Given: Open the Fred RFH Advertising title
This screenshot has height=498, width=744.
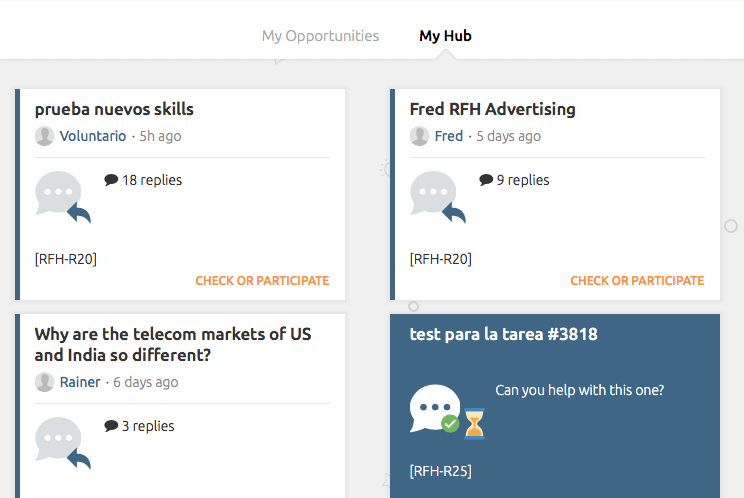Looking at the screenshot, I should tap(493, 110).
